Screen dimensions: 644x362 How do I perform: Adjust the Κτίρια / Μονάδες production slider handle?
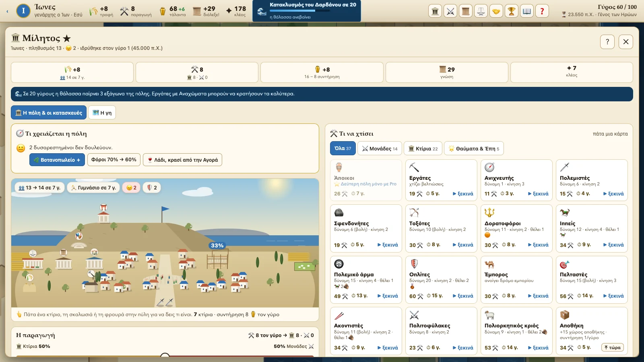[x=165, y=356]
